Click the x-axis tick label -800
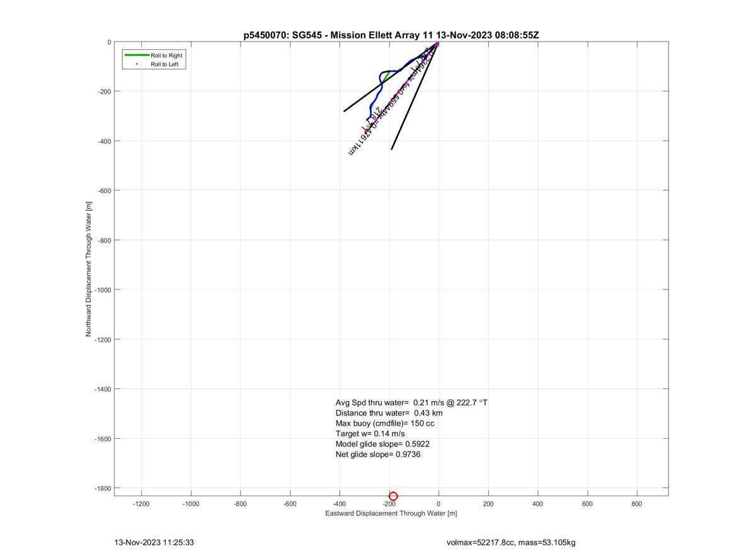Screen dimensions: 756x558 click(x=240, y=504)
